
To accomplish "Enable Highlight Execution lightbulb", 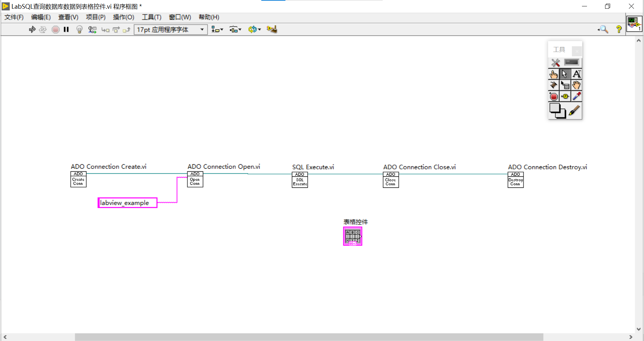I will tap(79, 30).
